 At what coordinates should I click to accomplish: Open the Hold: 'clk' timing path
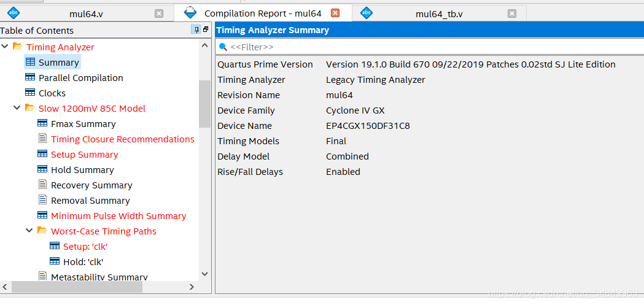(83, 262)
